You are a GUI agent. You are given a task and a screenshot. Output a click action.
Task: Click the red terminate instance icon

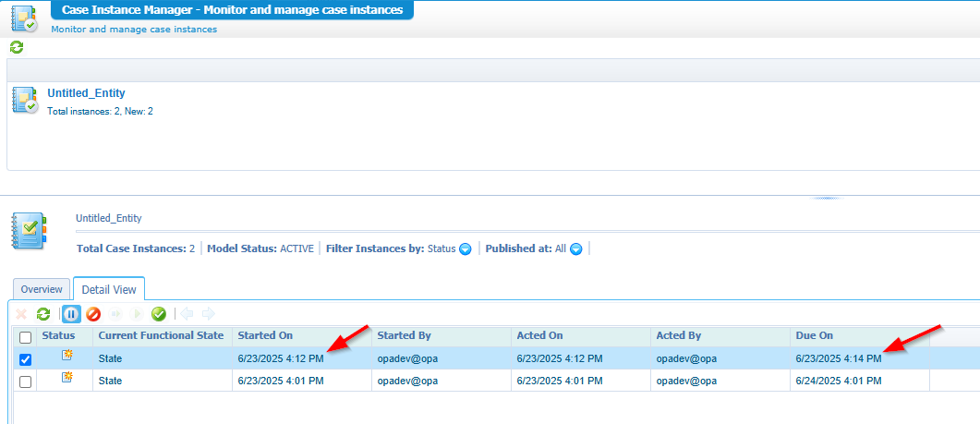point(93,314)
